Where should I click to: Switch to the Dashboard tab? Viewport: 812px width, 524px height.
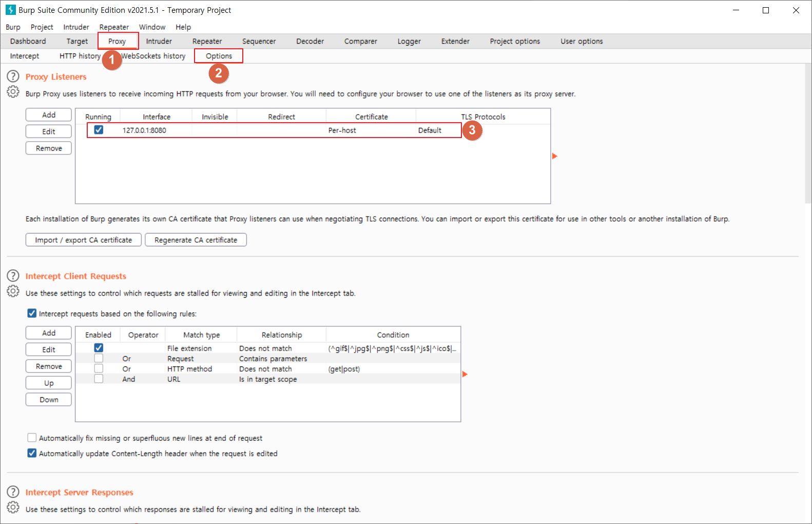coord(28,41)
